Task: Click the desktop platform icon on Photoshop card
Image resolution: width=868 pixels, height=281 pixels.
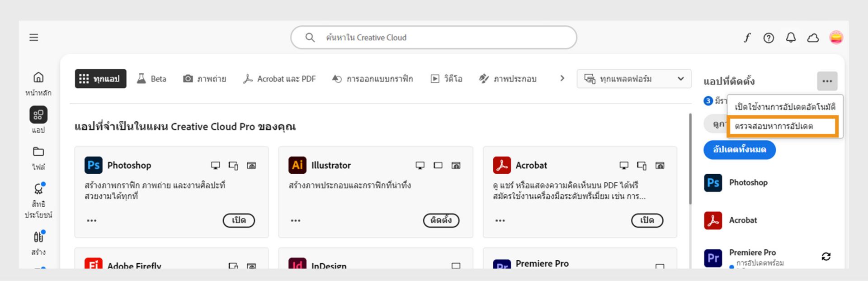Action: click(216, 166)
